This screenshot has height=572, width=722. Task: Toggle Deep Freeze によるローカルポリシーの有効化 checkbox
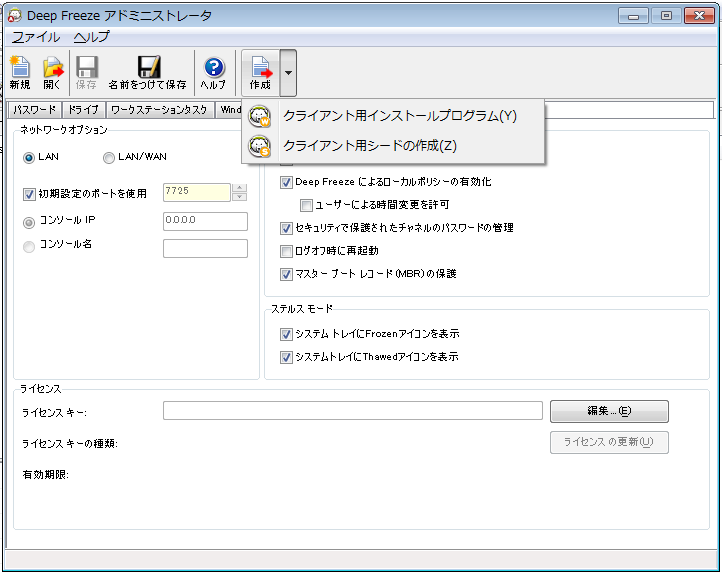coord(286,182)
